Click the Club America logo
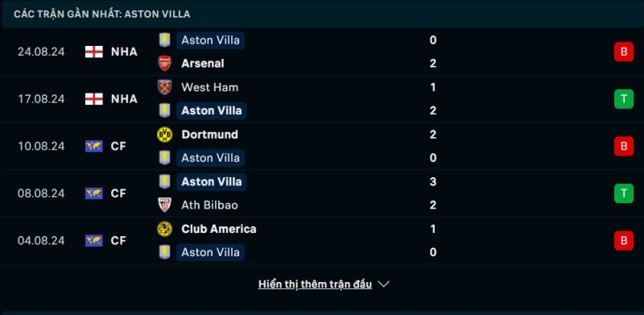Screen dimensions: 644x315 point(165,229)
